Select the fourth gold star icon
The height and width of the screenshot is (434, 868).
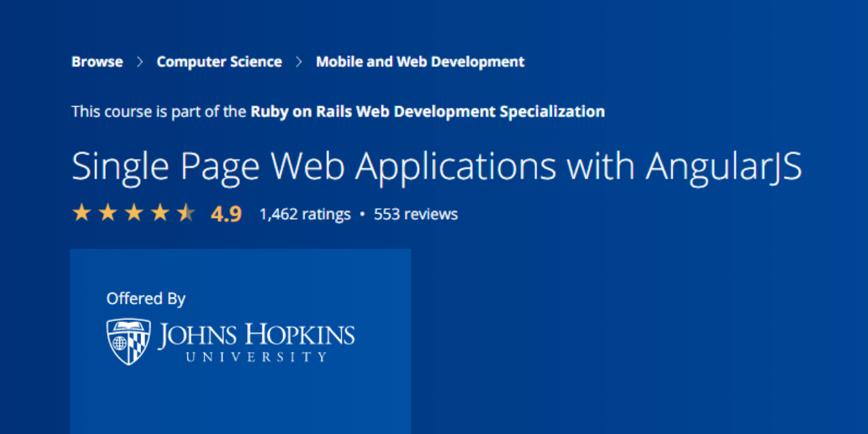click(x=161, y=213)
